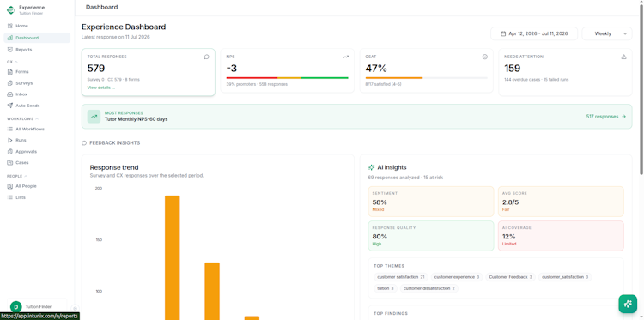Image resolution: width=644 pixels, height=320 pixels.
Task: Open the Reports sidebar icon
Action: coord(10,50)
